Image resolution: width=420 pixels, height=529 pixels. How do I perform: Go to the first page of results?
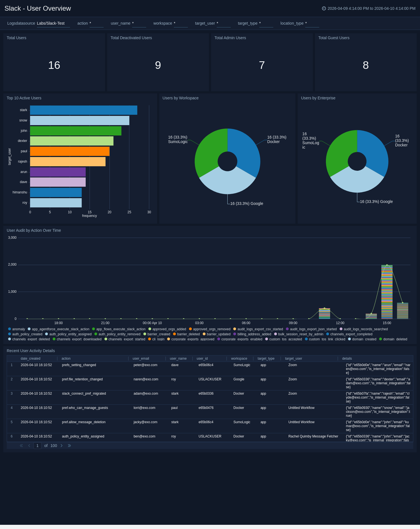pos(21,446)
